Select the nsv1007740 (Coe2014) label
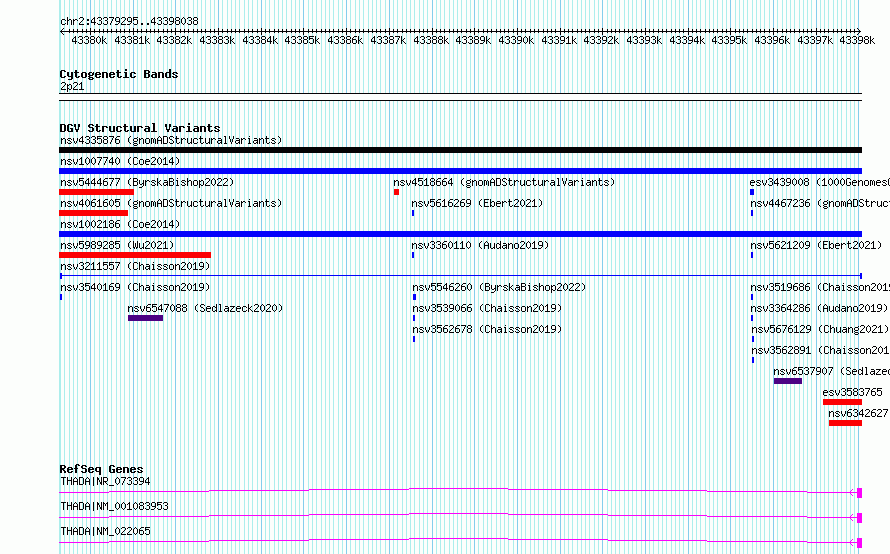This screenshot has width=890, height=554. point(120,161)
